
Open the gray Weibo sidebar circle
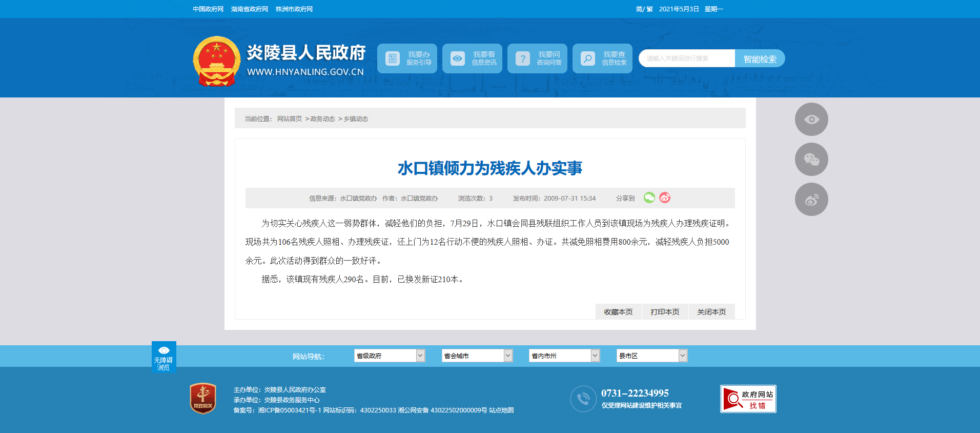click(811, 200)
